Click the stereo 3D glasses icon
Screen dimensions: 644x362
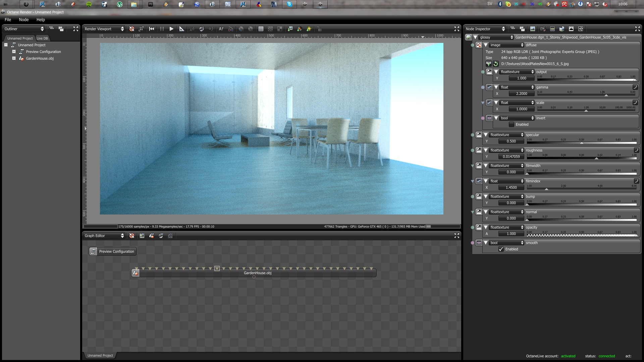pos(231,29)
